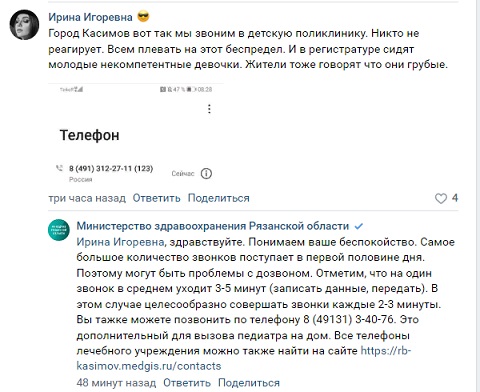Open the attached Телефон screenshot image

coord(136,134)
